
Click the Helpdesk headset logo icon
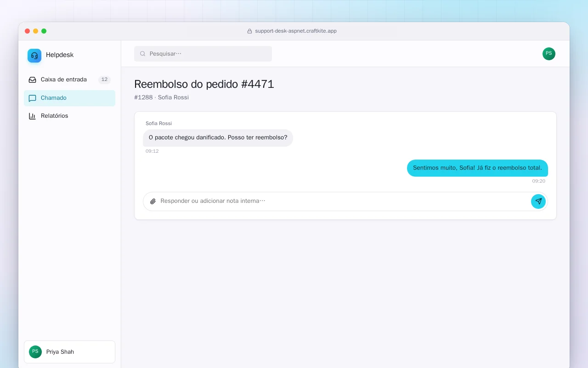[x=34, y=56]
